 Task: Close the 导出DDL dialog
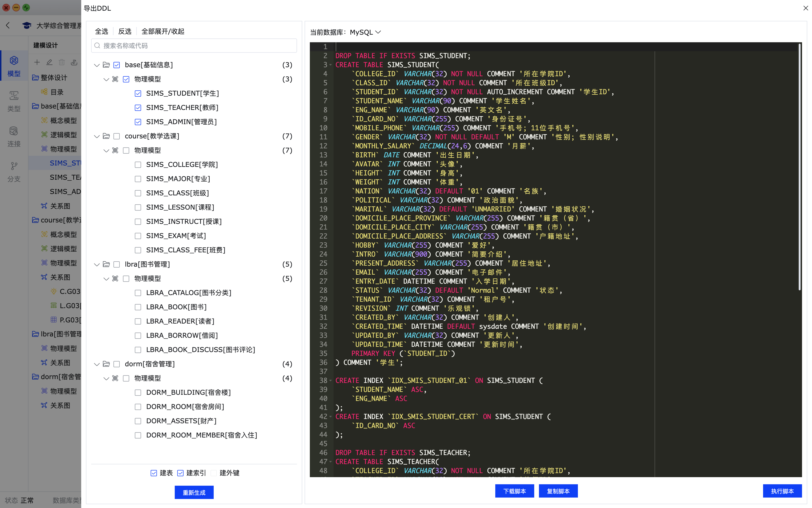[x=805, y=8]
